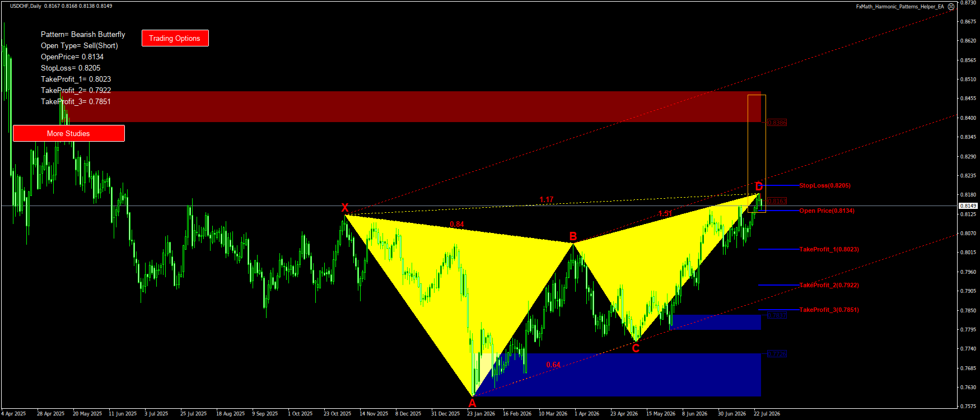This screenshot has height=420, width=980.
Task: Click the Expert Advisor smiley face icon
Action: (951, 7)
